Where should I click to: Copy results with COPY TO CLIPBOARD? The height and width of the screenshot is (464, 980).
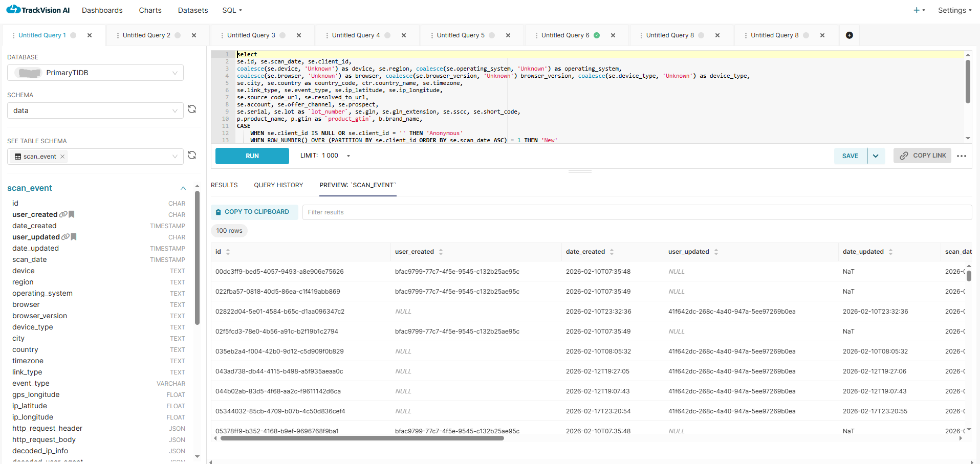pos(254,212)
